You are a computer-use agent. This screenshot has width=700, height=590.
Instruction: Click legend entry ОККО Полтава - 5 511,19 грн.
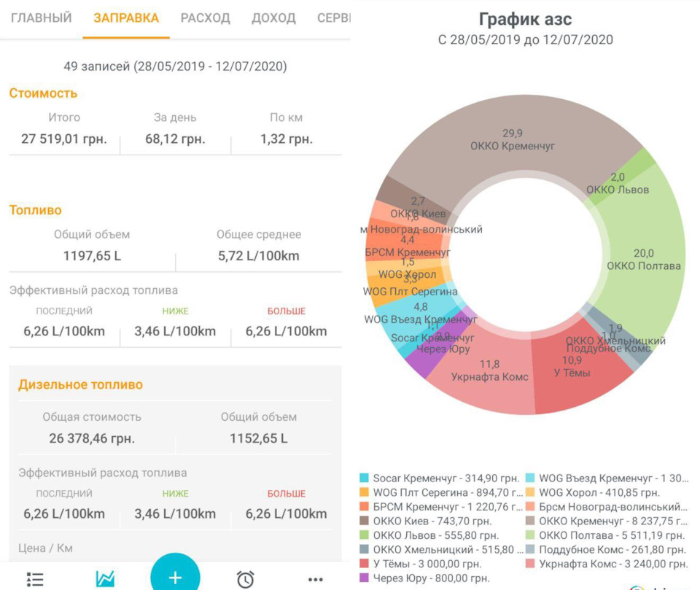coord(612,535)
